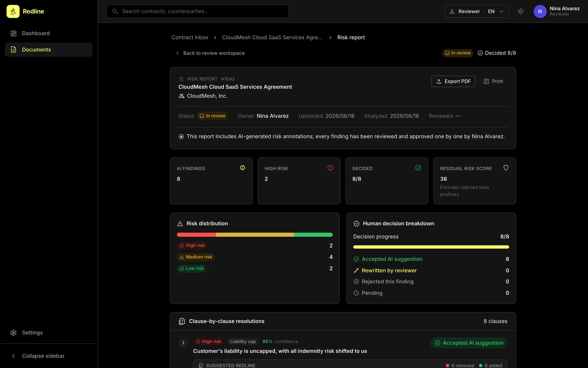Click the Uploaded date 2026/06/18
Image resolution: width=588 pixels, height=368 pixels.
tap(340, 116)
